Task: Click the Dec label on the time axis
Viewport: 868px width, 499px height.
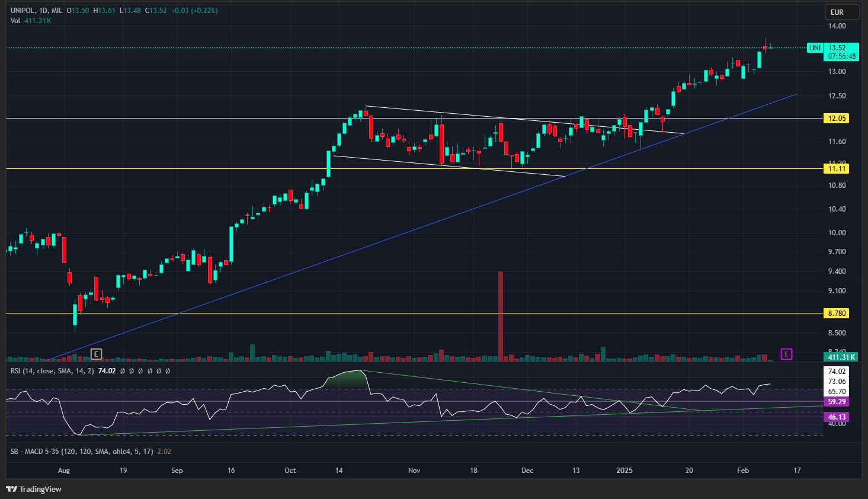Action: point(527,471)
